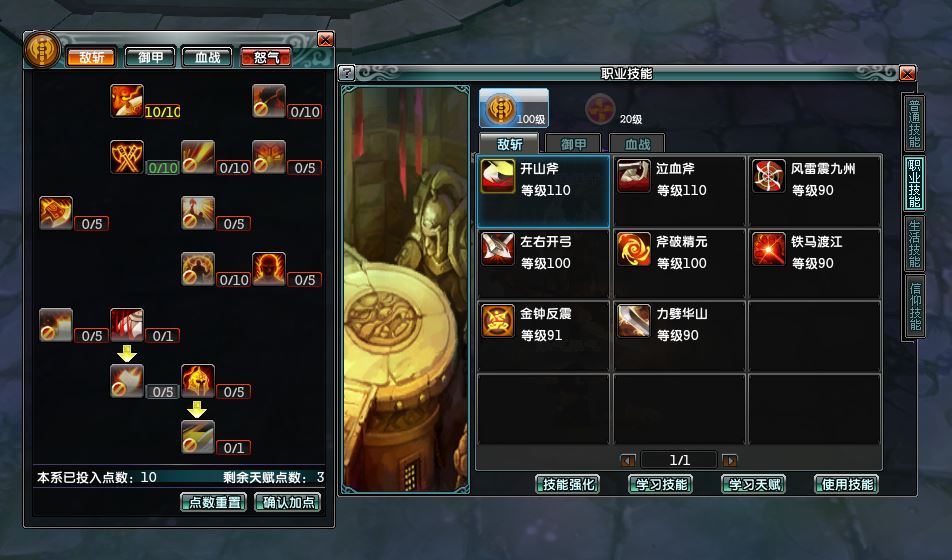Image resolution: width=952 pixels, height=560 pixels.
Task: Open the 生活技能 side tab
Action: (x=914, y=244)
